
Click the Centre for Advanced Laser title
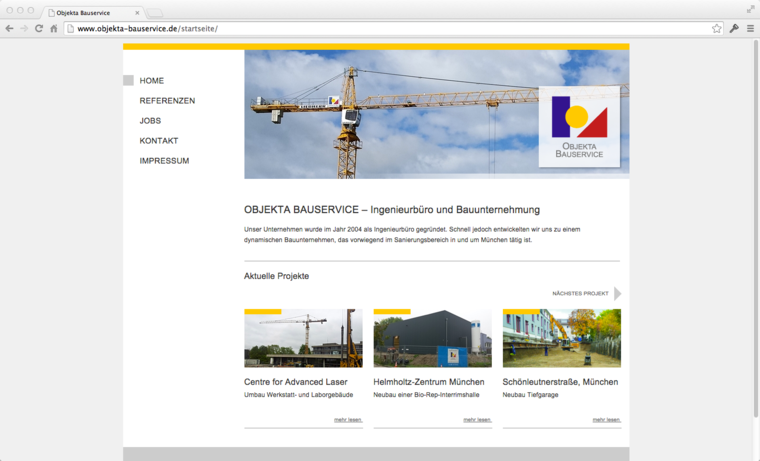(296, 382)
